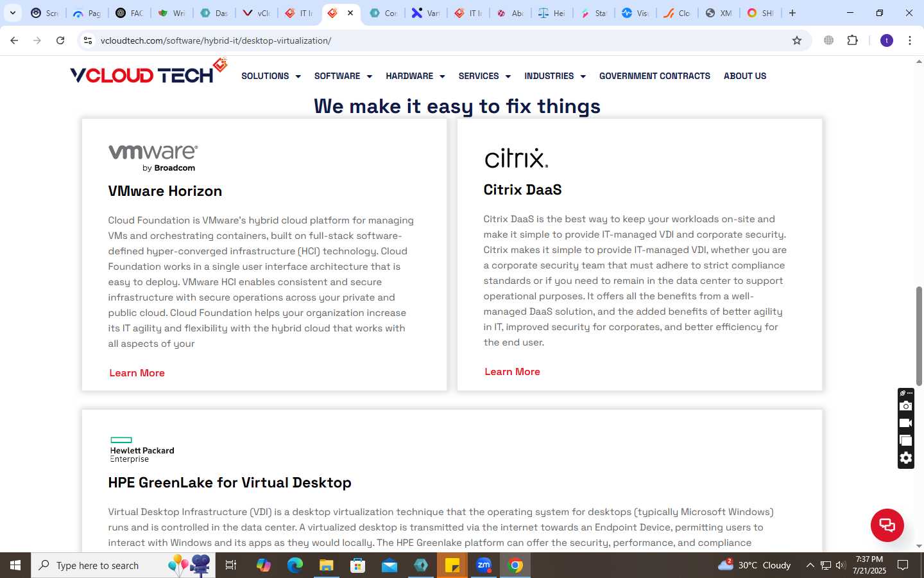Open the GOVERNMENT CONTRACTS menu item

(x=654, y=76)
